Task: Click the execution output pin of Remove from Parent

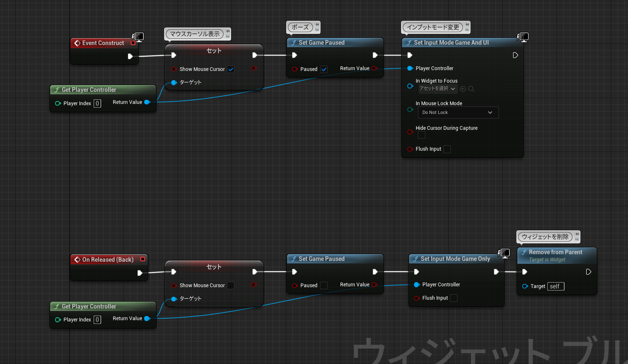Action: click(x=589, y=272)
